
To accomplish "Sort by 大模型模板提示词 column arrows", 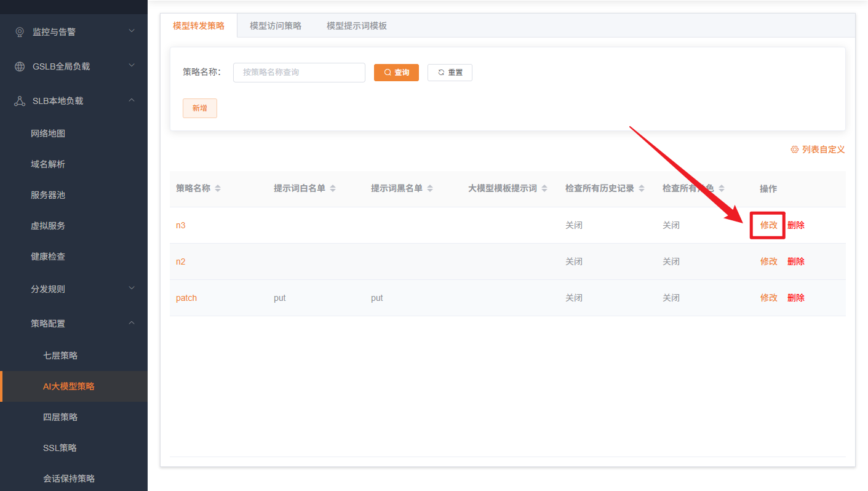I will tap(544, 189).
